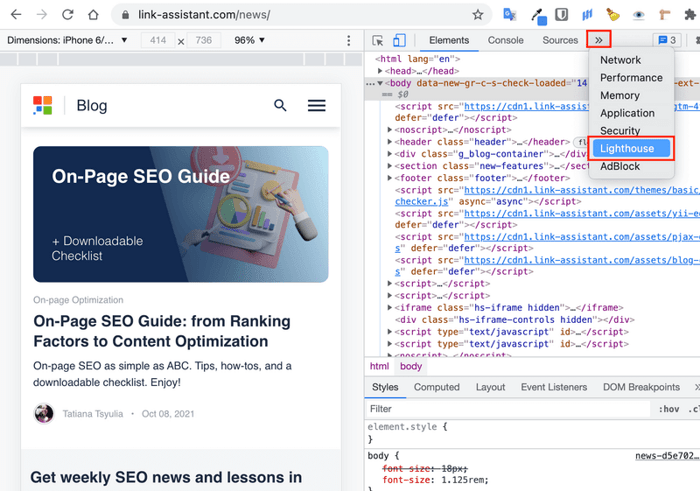
Task: Click the width field showing 414
Action: (x=158, y=40)
